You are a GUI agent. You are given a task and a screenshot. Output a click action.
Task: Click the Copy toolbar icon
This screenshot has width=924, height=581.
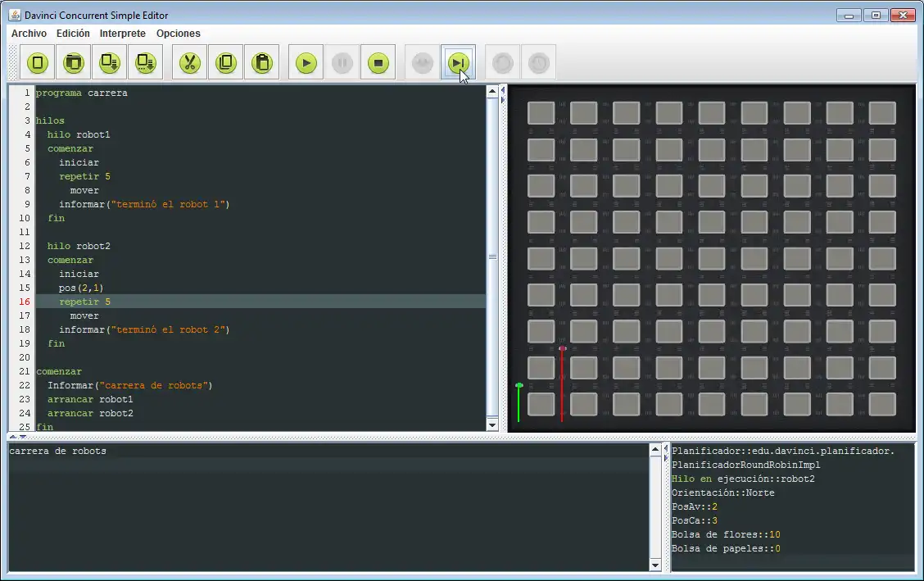pyautogui.click(x=226, y=63)
